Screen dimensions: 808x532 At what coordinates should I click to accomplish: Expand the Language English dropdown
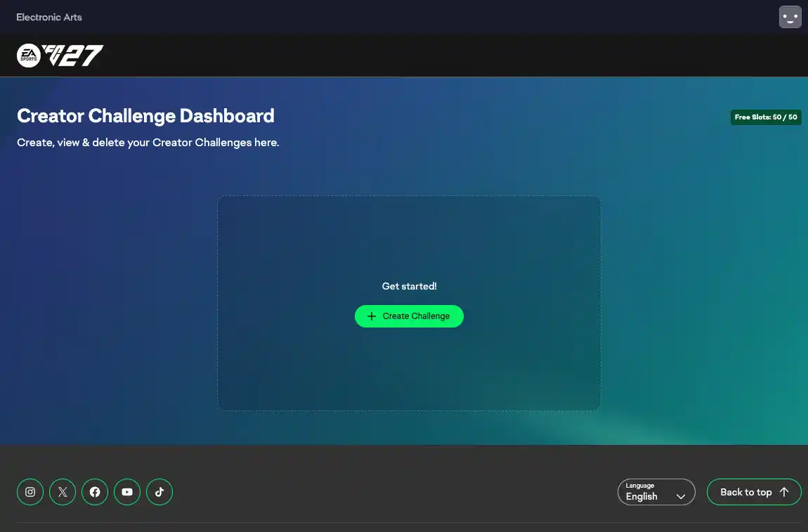(x=656, y=492)
